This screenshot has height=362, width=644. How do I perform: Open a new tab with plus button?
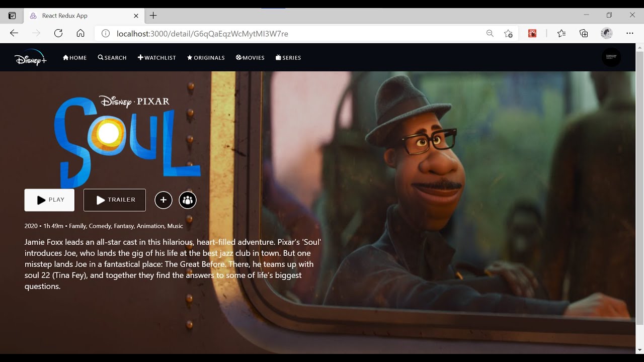153,16
